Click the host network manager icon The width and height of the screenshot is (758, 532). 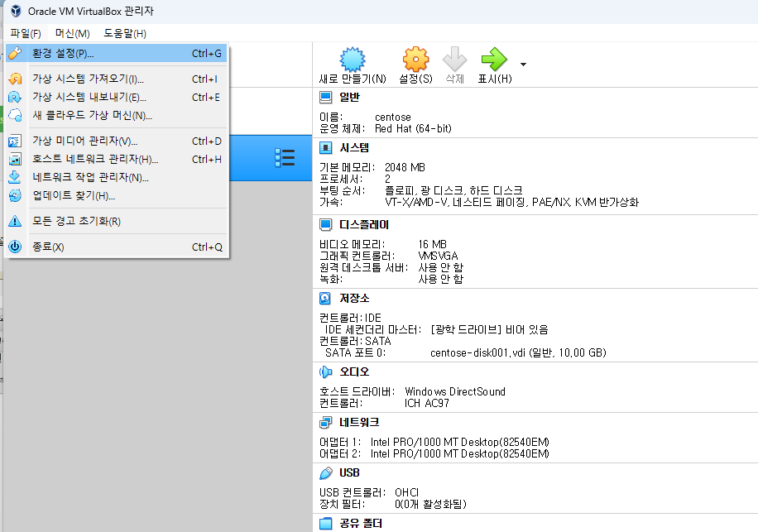(x=15, y=159)
